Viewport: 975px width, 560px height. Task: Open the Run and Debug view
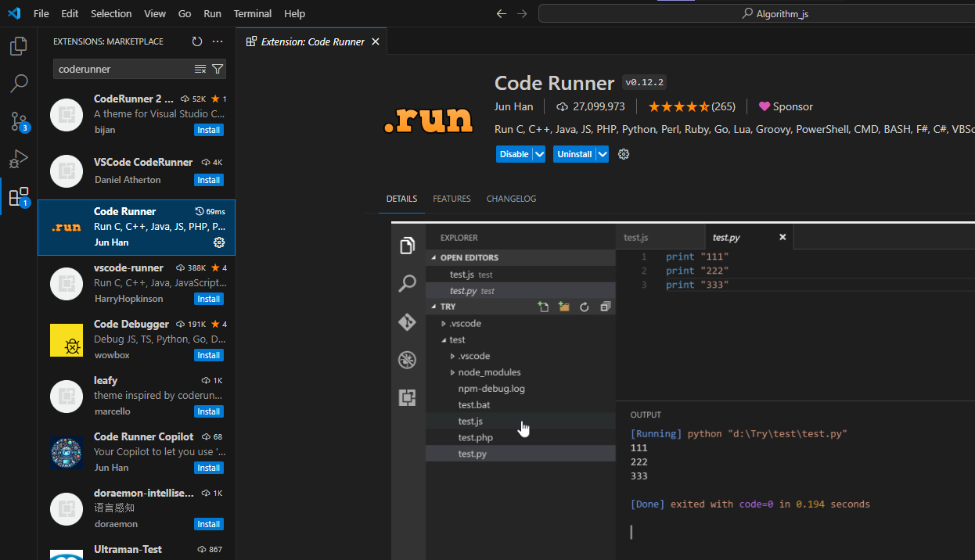[19, 159]
